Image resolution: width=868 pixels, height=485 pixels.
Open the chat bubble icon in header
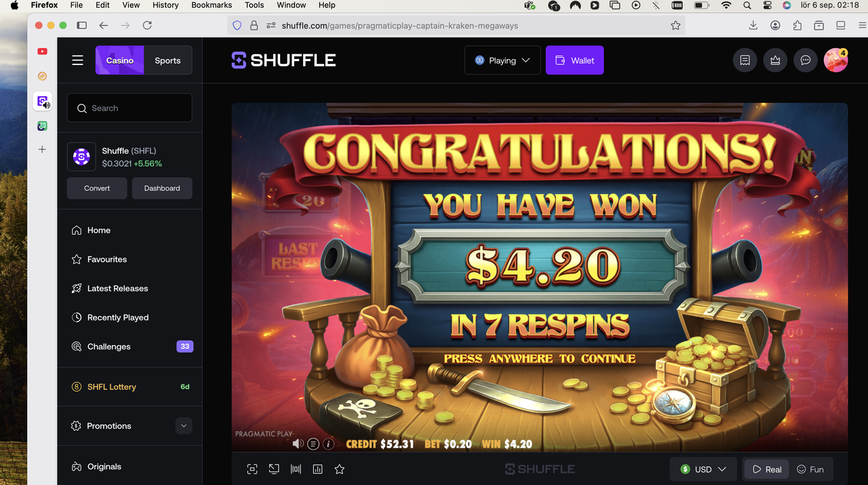[x=806, y=60]
